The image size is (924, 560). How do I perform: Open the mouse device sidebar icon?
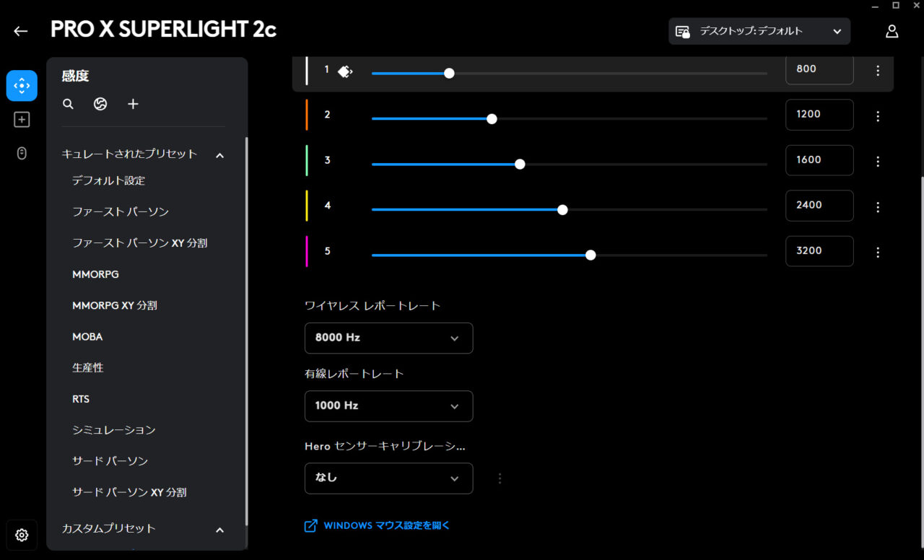[x=22, y=153]
